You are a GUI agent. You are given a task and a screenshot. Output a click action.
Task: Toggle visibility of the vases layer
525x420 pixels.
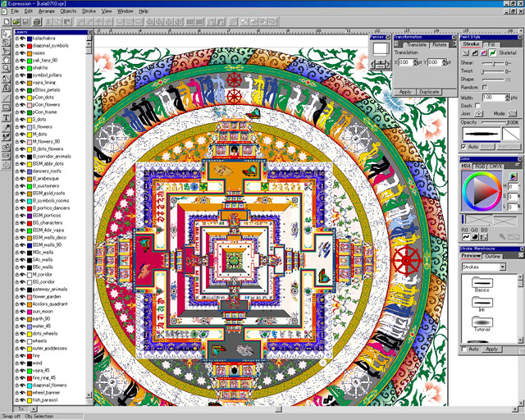point(23,53)
